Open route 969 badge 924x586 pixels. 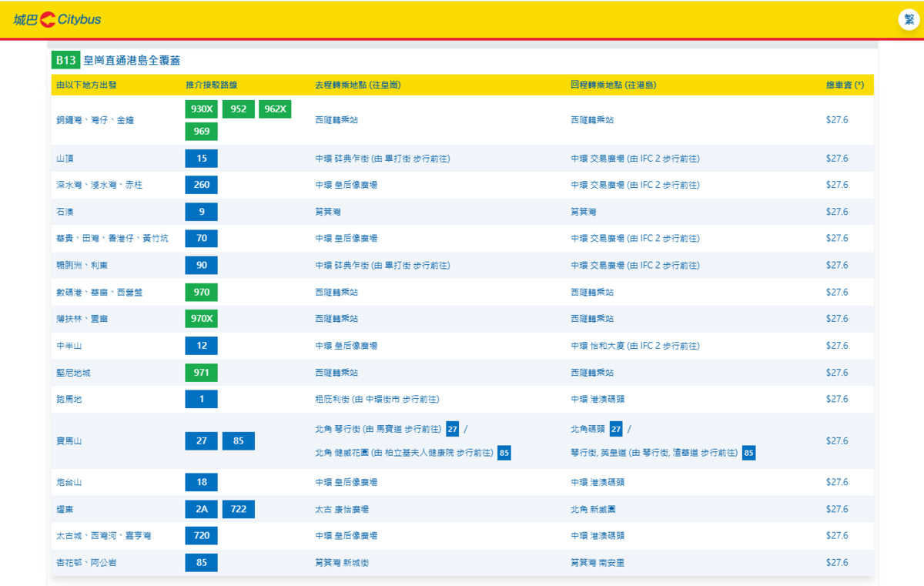202,132
